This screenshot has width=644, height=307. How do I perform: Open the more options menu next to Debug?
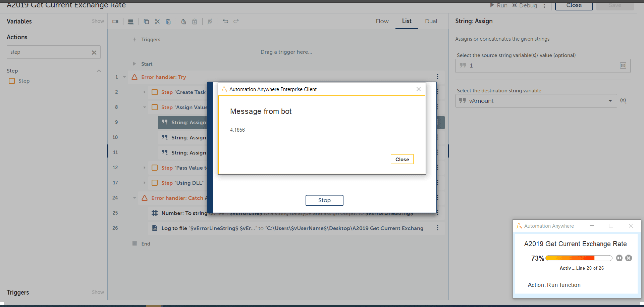click(544, 5)
